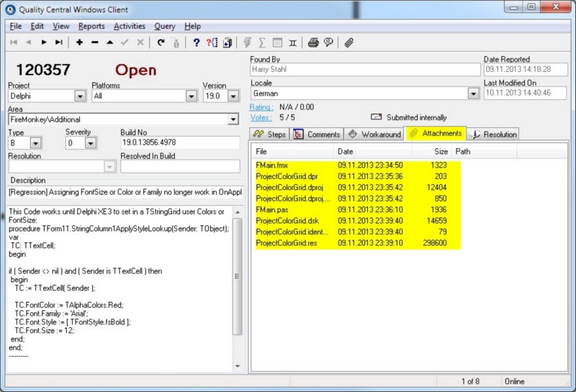Jump to last record arrow
The height and width of the screenshot is (392, 576).
coord(59,42)
